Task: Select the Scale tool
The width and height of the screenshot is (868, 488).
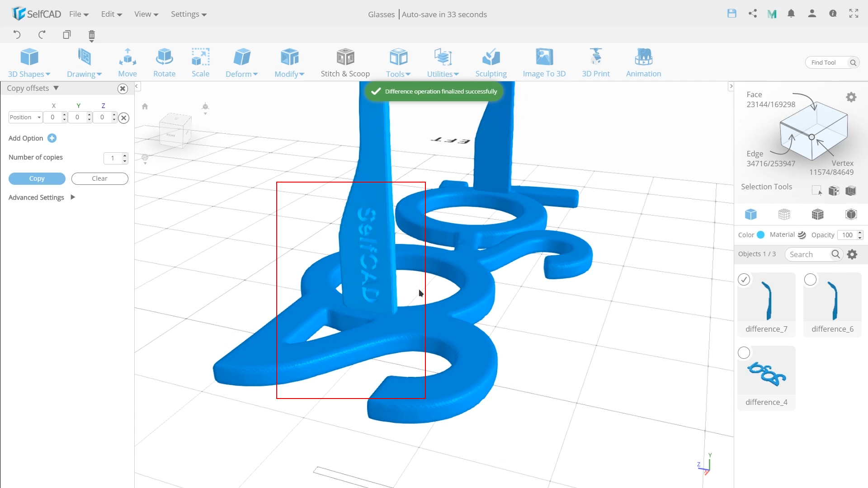Action: point(200,63)
